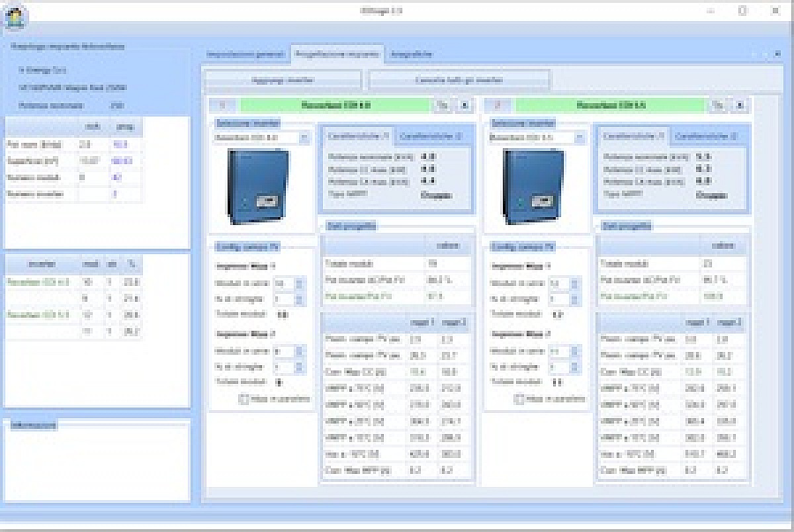794x532 pixels.
Task: Open the inverter model dropdown for inverter 1
Action: pyautogui.click(x=304, y=138)
